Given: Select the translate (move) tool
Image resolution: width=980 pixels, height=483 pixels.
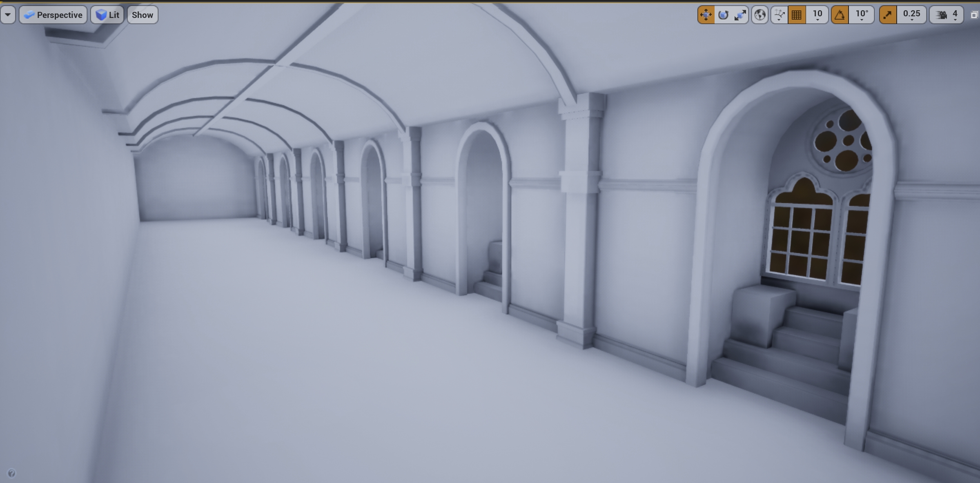Looking at the screenshot, I should point(706,15).
